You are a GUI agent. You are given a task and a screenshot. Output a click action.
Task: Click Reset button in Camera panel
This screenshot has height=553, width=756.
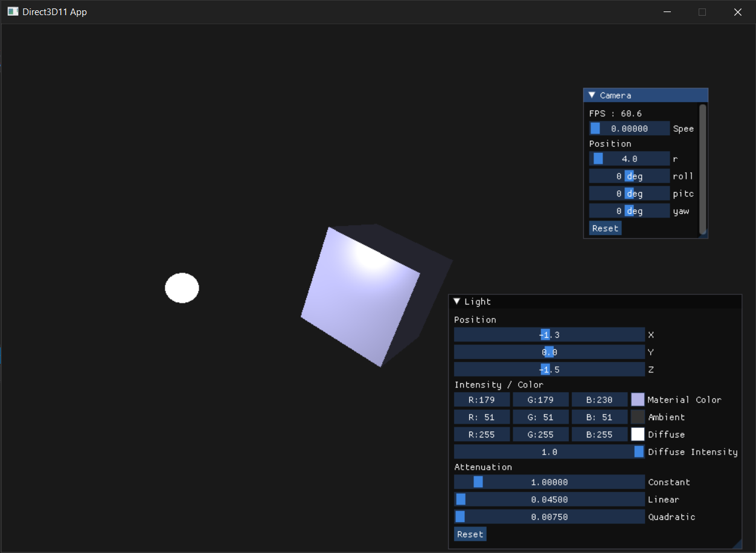click(605, 228)
